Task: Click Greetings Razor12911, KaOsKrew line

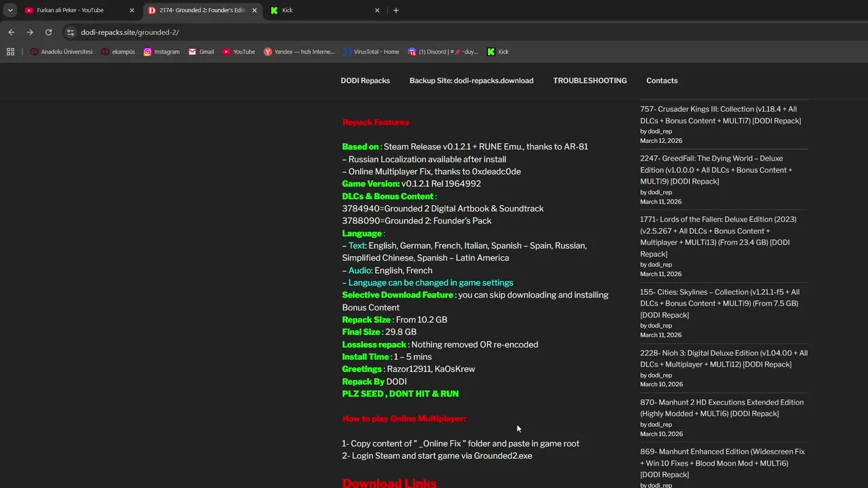Action: click(408, 369)
